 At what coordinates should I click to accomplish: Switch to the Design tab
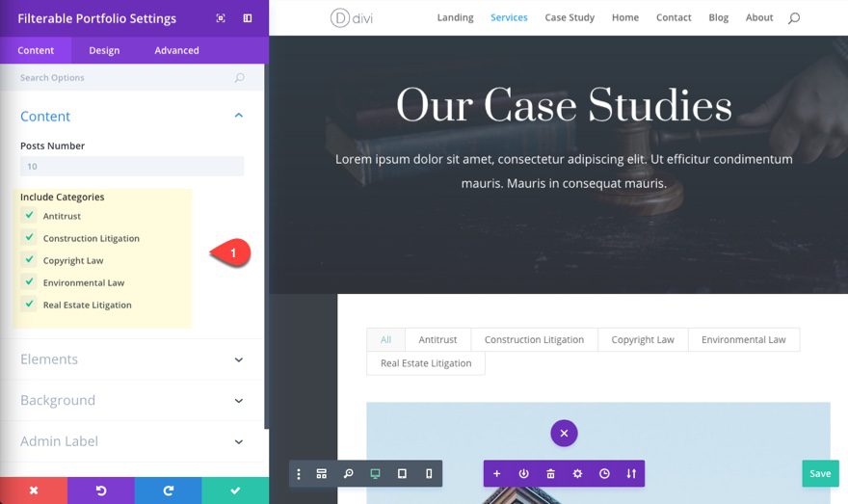pos(104,50)
